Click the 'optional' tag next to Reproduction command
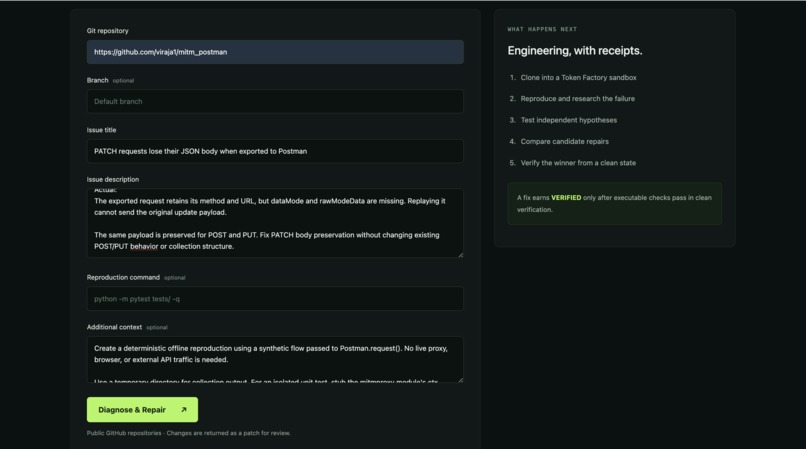 [175, 278]
